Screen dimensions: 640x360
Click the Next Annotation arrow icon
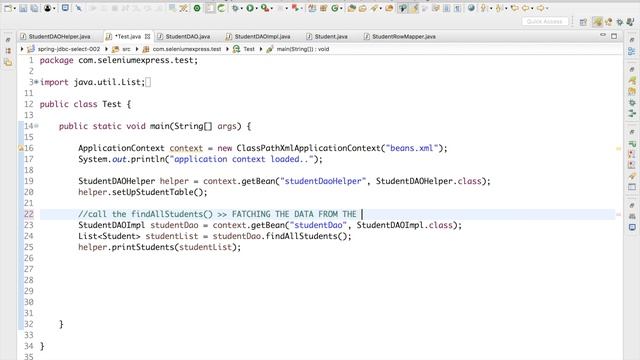(x=484, y=8)
